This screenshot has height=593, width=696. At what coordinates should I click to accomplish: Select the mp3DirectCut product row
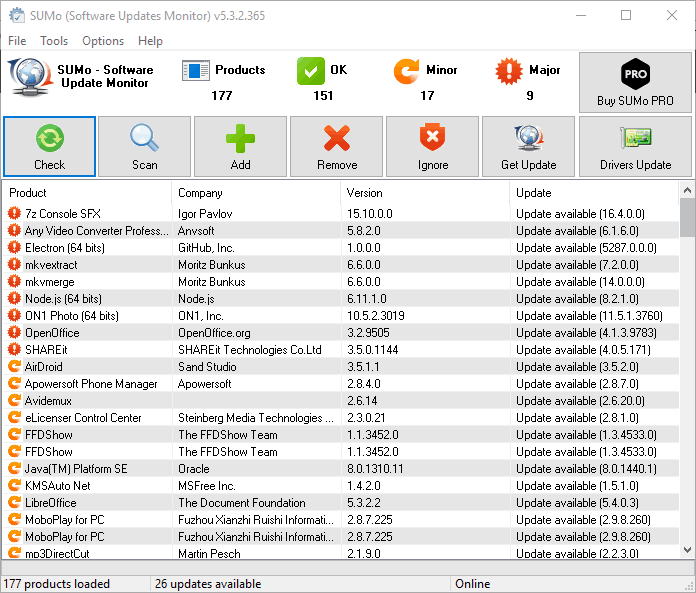(x=341, y=553)
